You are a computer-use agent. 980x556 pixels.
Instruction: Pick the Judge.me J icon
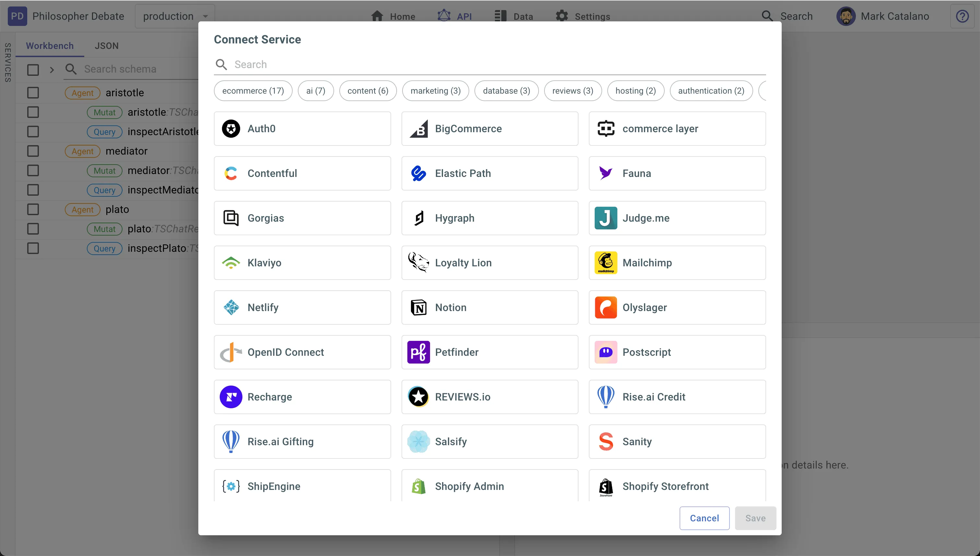pyautogui.click(x=606, y=218)
